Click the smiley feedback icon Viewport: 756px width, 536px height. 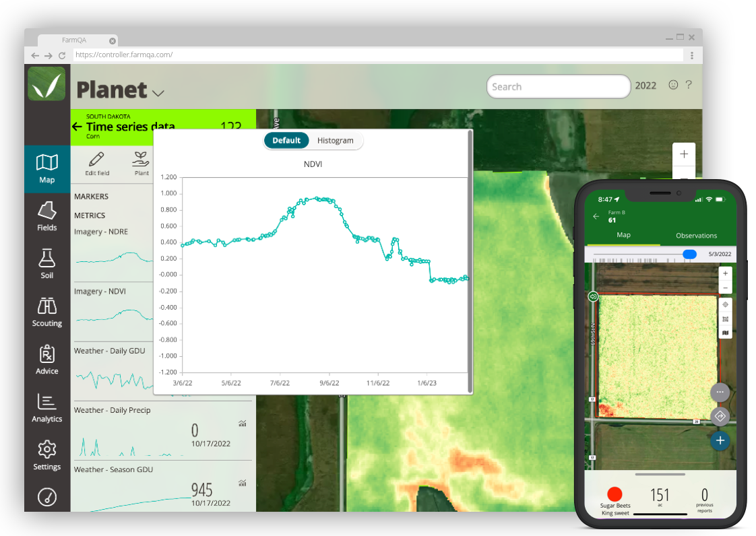[673, 85]
